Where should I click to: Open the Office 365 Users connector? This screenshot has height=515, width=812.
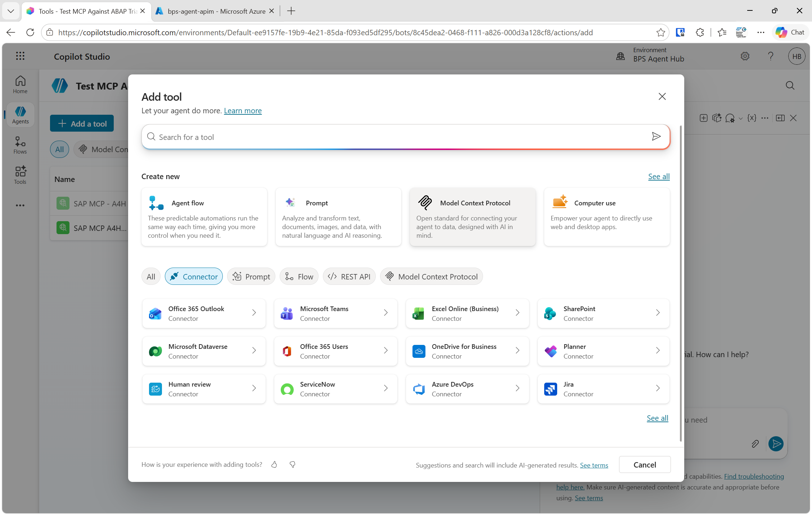(336, 351)
